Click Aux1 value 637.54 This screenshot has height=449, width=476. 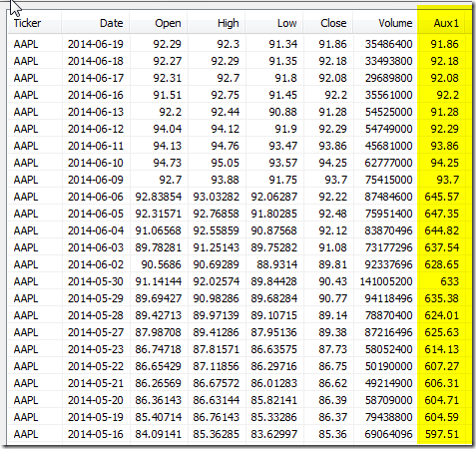tap(442, 247)
